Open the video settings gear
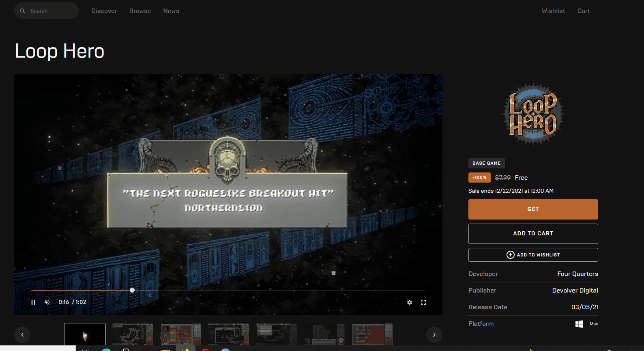The height and width of the screenshot is (351, 644). coord(410,302)
